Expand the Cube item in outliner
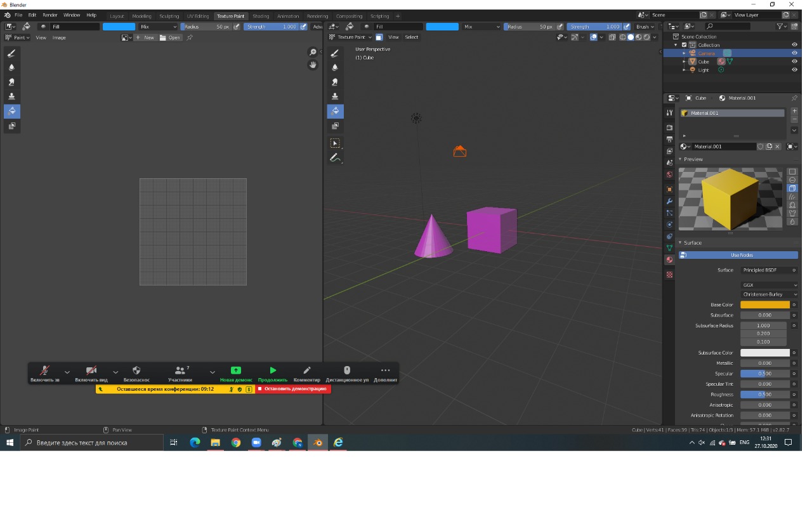812x531 pixels. [684, 62]
